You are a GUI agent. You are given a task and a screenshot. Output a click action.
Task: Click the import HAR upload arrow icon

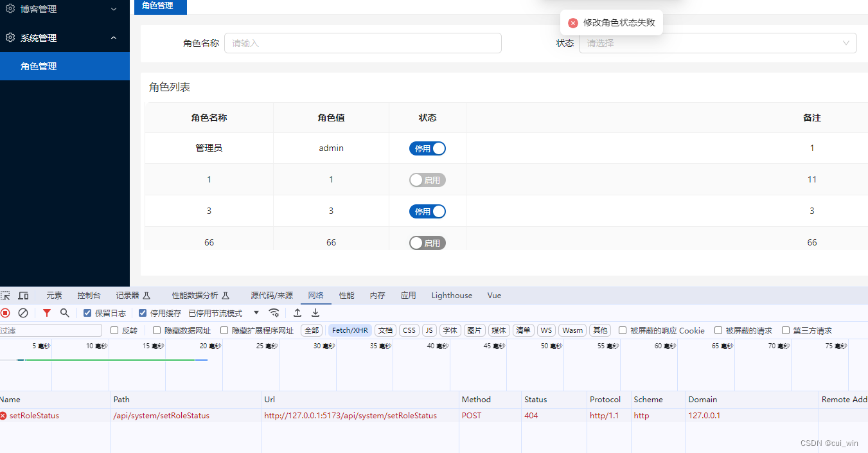pyautogui.click(x=297, y=313)
